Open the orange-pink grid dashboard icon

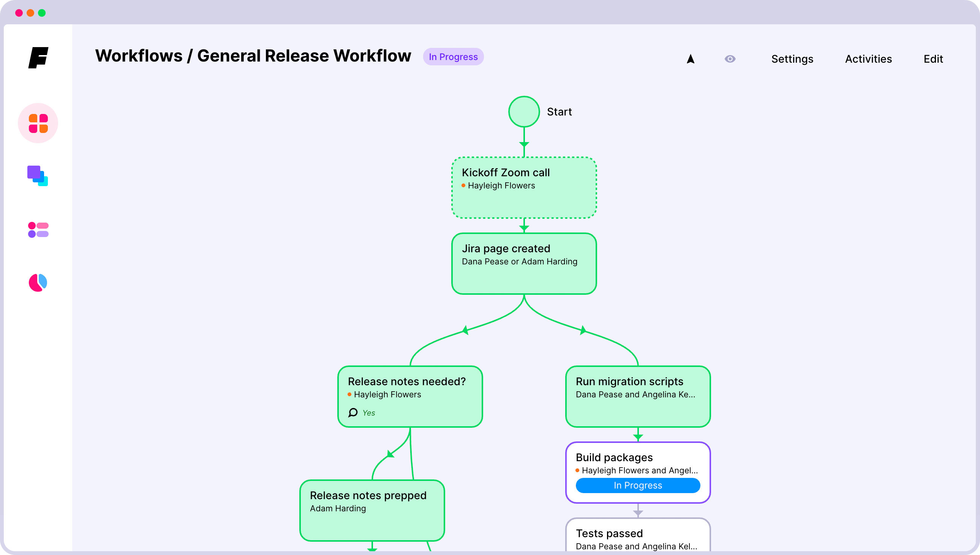coord(38,123)
